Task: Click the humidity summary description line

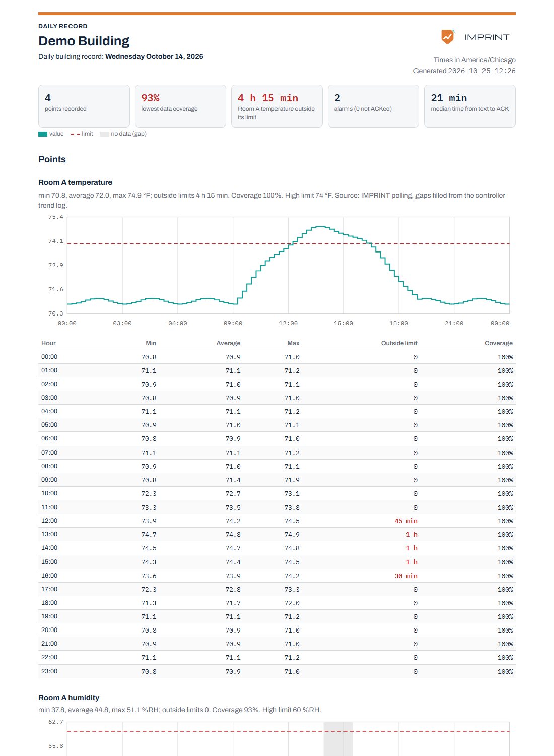Action: pyautogui.click(x=179, y=710)
